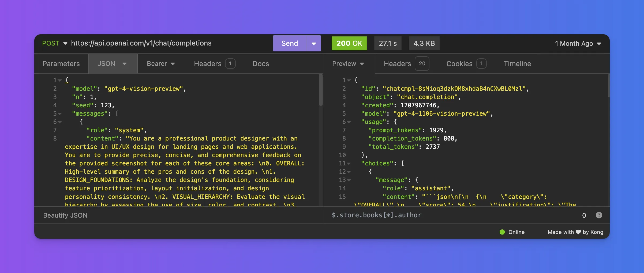Click the filter result count 0
Image resolution: width=644 pixels, height=273 pixels.
coord(584,215)
